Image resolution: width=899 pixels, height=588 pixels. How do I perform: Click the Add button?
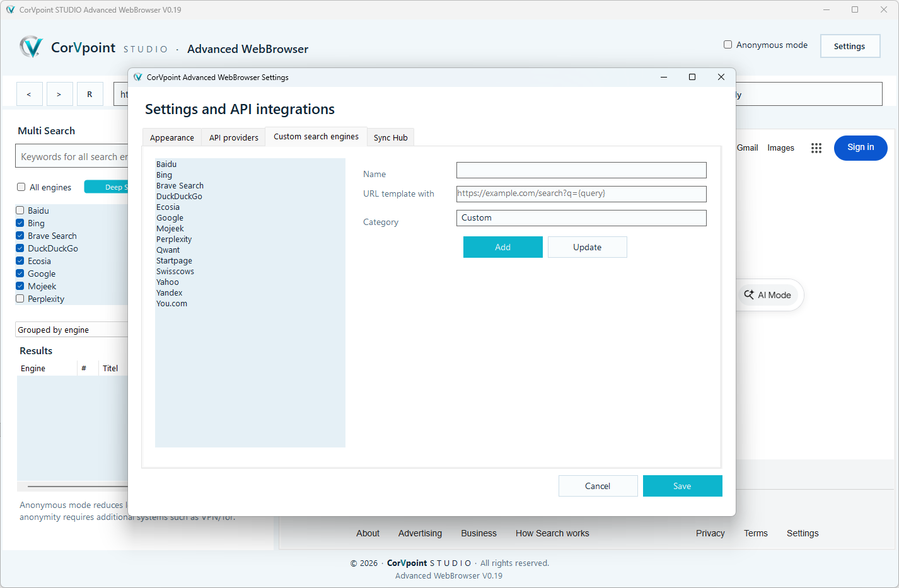coord(503,247)
